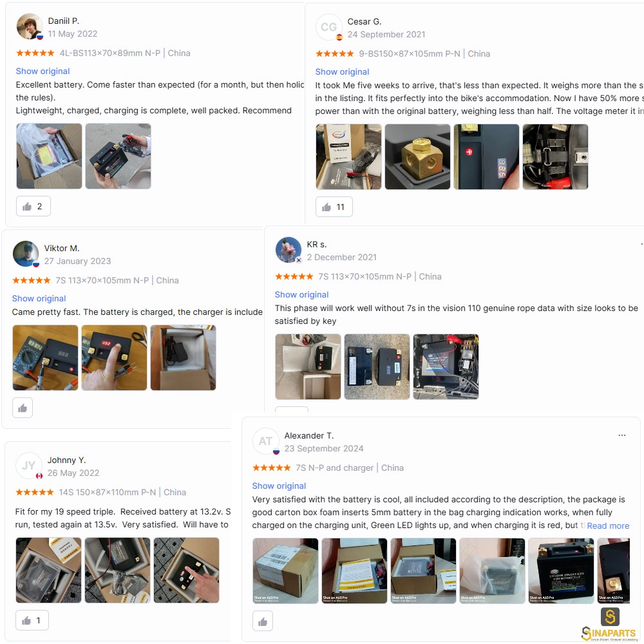
Task: Show original of KR s. review
Action: tap(301, 294)
